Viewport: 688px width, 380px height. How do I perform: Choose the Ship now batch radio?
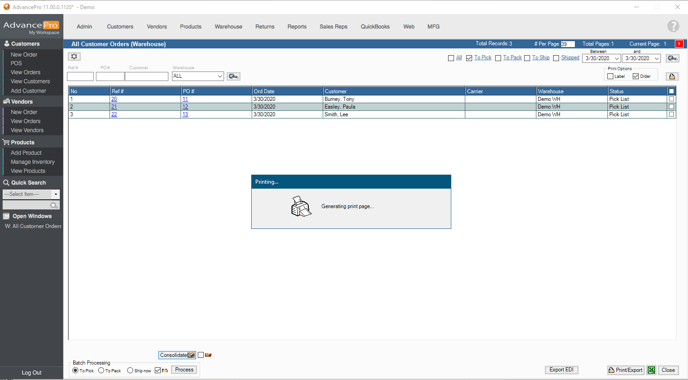(130, 370)
